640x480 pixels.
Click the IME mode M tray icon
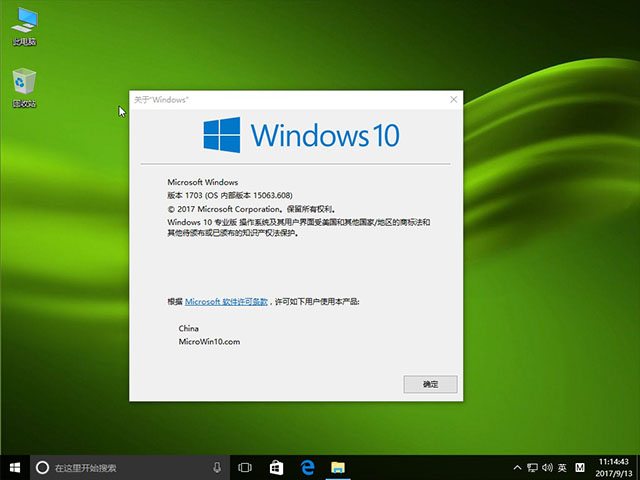(x=580, y=467)
